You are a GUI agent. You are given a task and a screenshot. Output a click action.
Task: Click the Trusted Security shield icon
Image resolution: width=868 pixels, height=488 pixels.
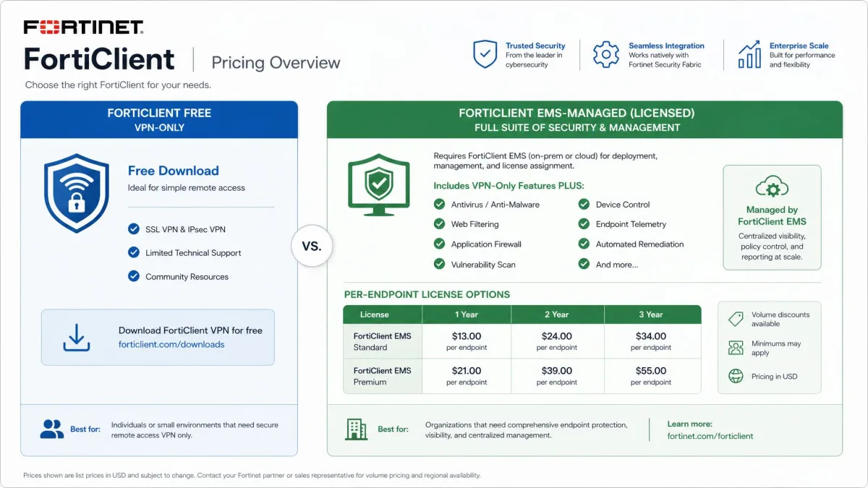tap(485, 54)
